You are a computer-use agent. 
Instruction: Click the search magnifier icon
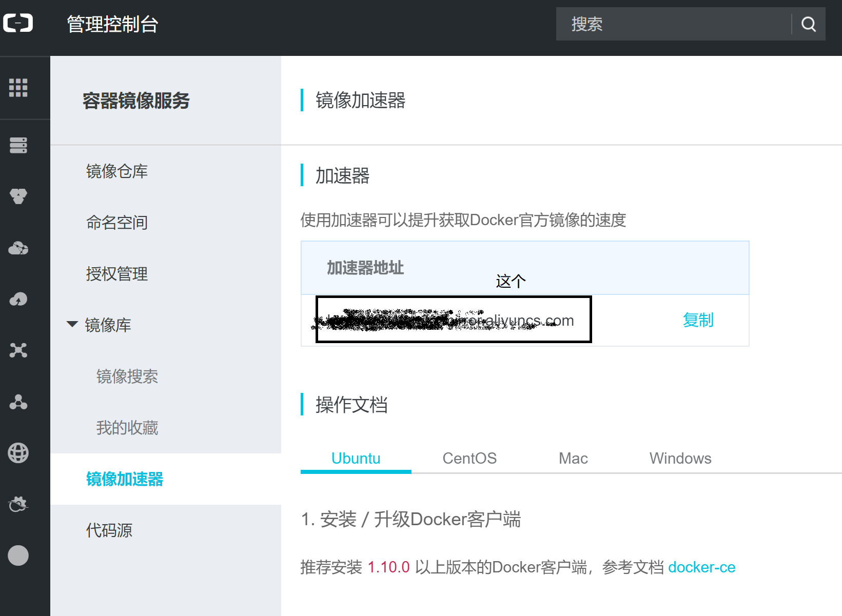(x=808, y=24)
